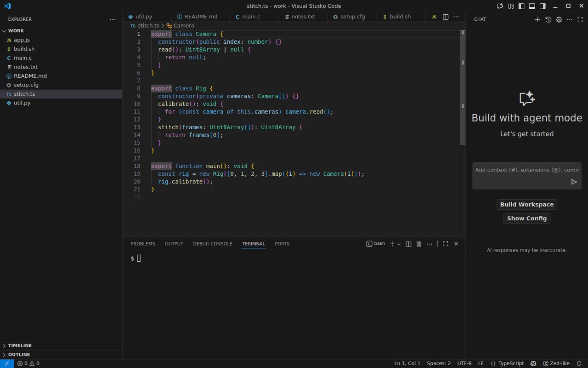Send the chat message
588x368 pixels.
click(x=574, y=182)
